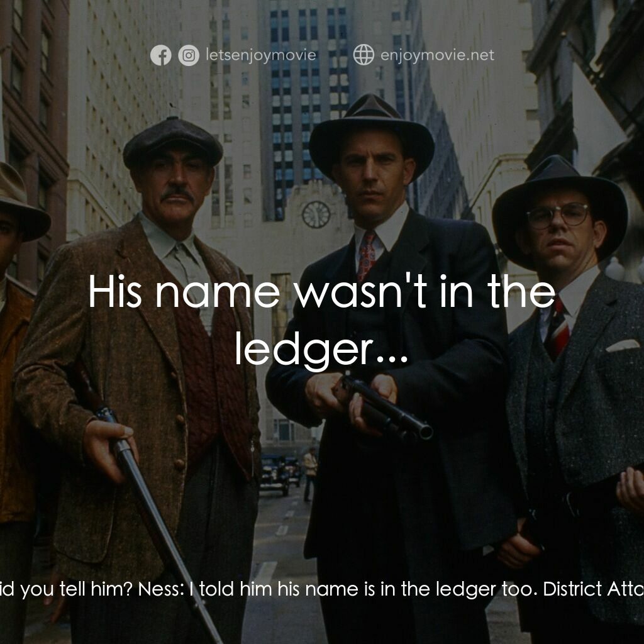Click the round eyeglasses on the right man
Viewport: 644px width, 644px height.
(x=557, y=216)
